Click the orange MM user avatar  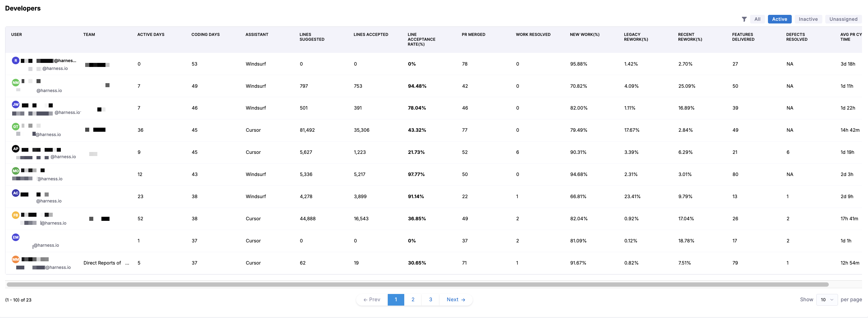pyautogui.click(x=15, y=259)
